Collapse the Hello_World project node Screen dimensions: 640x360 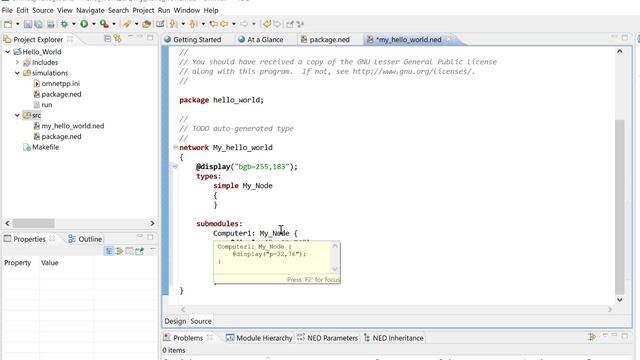(8, 52)
